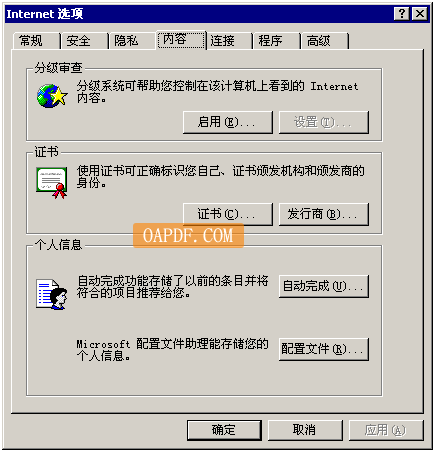Click 取消 to cancel
Image resolution: width=435 pixels, height=452 pixels.
(305, 430)
